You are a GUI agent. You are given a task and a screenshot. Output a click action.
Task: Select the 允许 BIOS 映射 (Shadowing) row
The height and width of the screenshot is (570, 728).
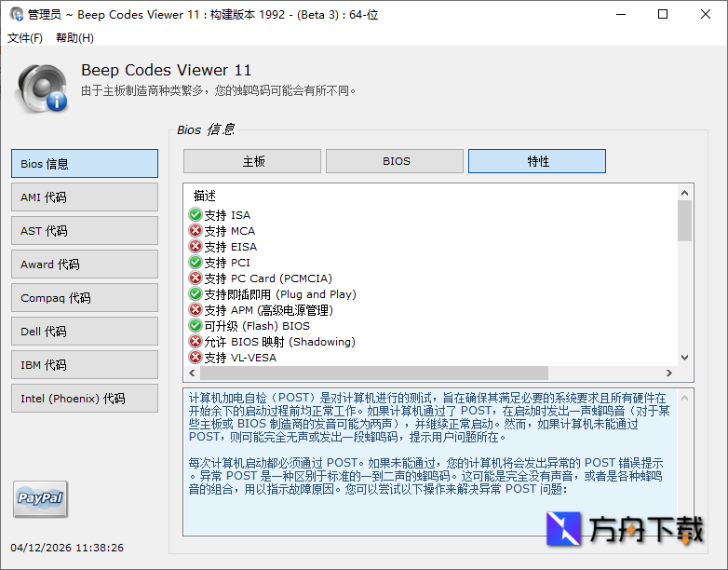point(279,342)
